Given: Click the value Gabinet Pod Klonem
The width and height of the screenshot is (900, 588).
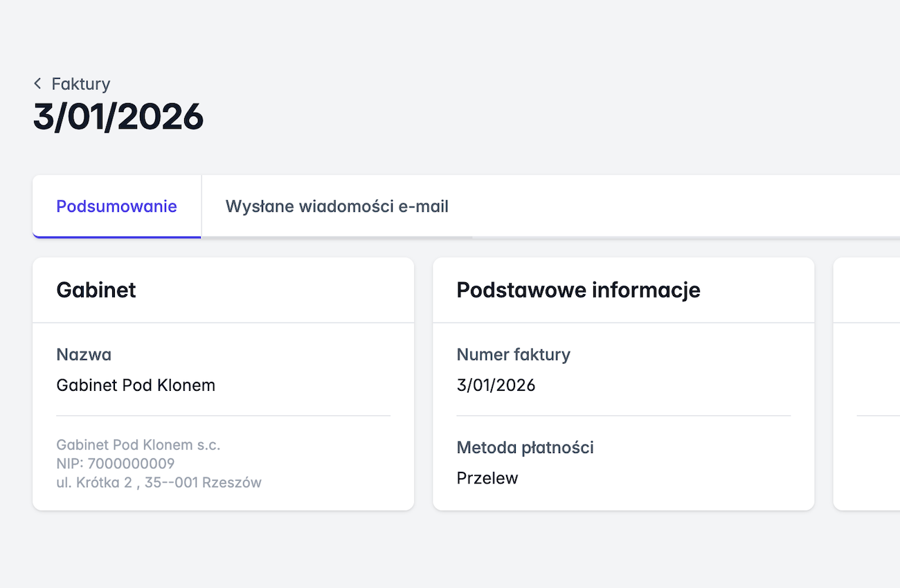Looking at the screenshot, I should (x=136, y=385).
